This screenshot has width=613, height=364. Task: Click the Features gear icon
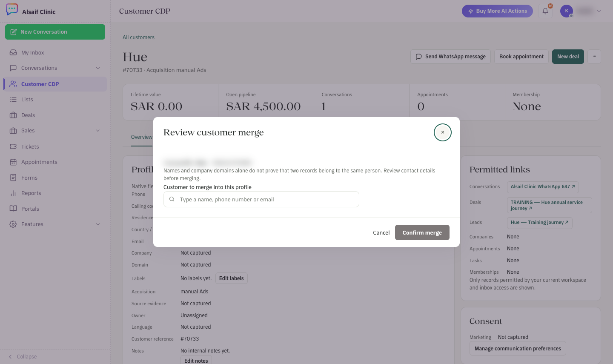[x=13, y=224]
